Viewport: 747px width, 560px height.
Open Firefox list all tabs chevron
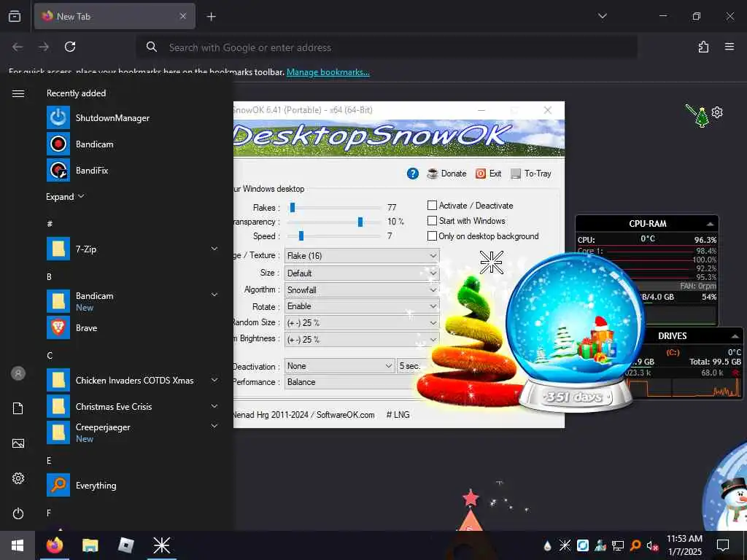click(603, 16)
